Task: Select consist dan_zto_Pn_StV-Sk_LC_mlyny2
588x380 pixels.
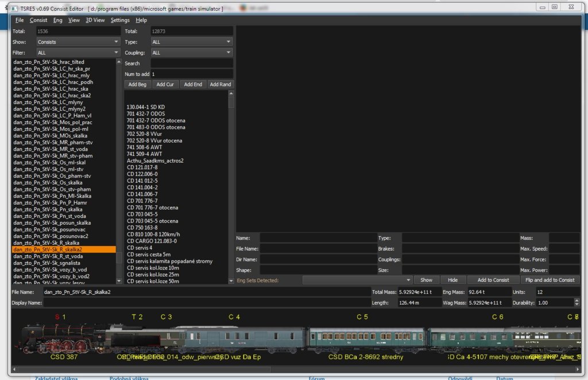Action: [x=49, y=109]
